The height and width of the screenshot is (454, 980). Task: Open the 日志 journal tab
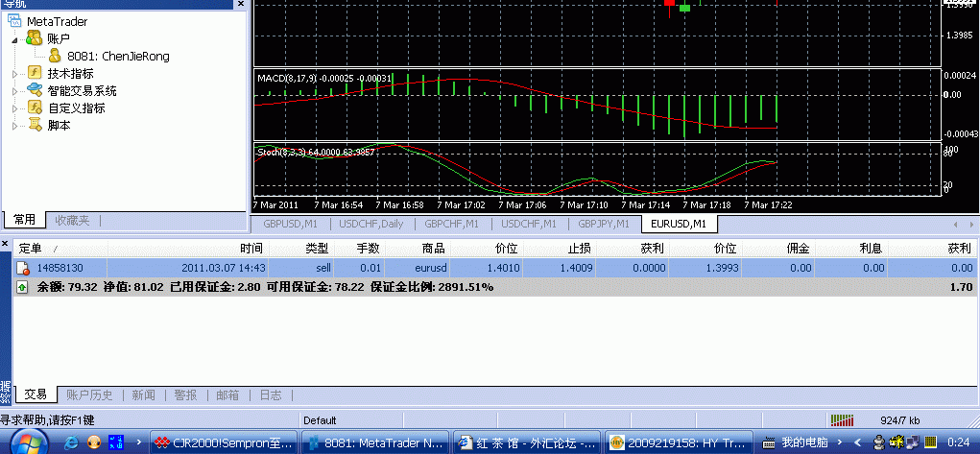tap(271, 394)
